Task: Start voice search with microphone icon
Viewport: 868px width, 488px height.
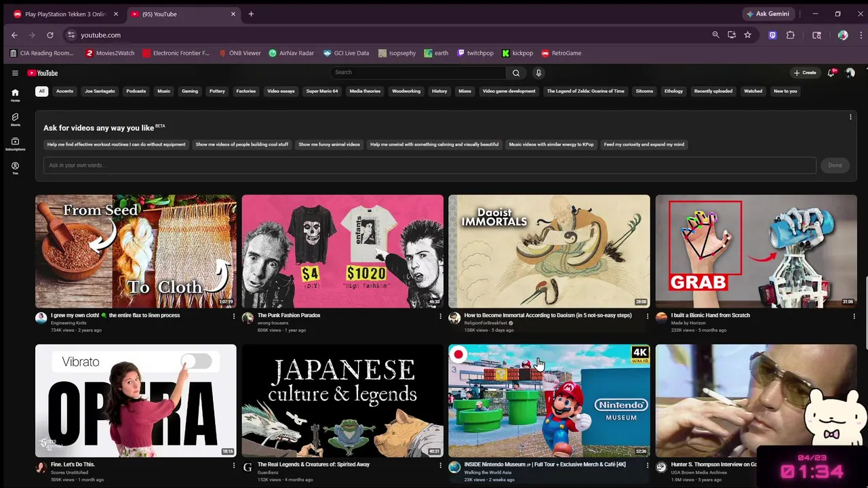Action: [x=538, y=73]
